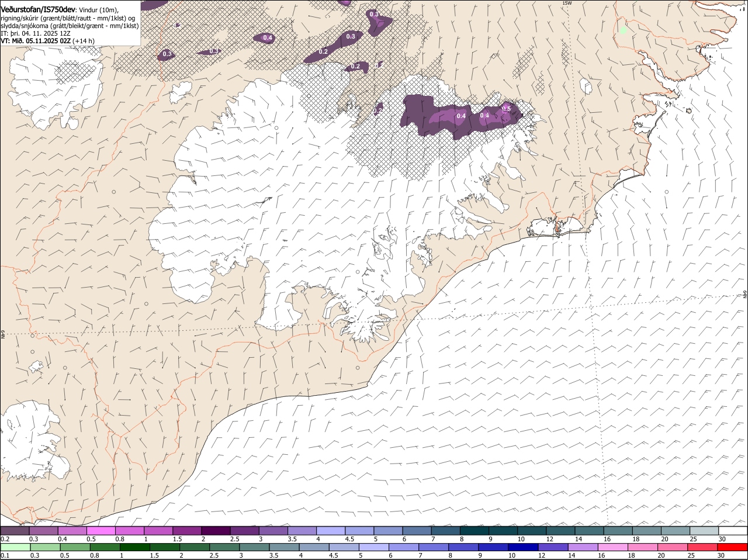This screenshot has width=748, height=560.
Task: Select the lower legend swatch labeled 0.5
Action: [x=75, y=547]
